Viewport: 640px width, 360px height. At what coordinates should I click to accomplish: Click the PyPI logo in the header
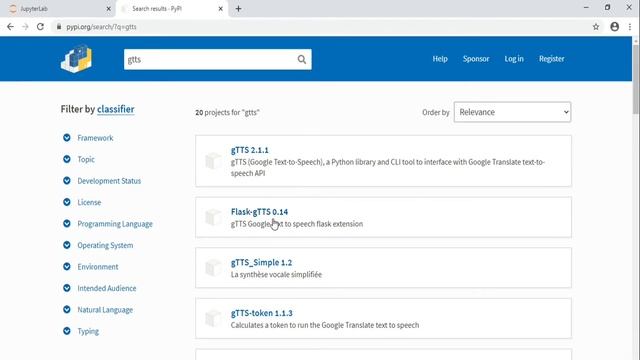(77, 59)
